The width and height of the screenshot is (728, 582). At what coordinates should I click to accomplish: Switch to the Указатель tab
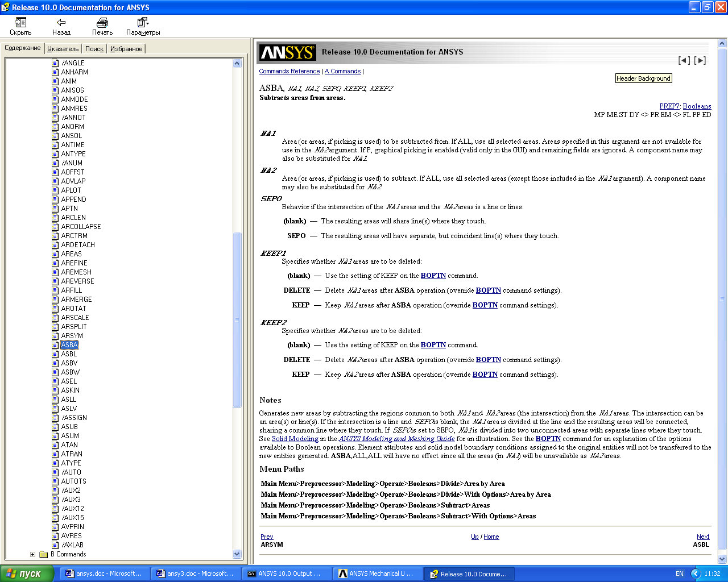(x=63, y=49)
